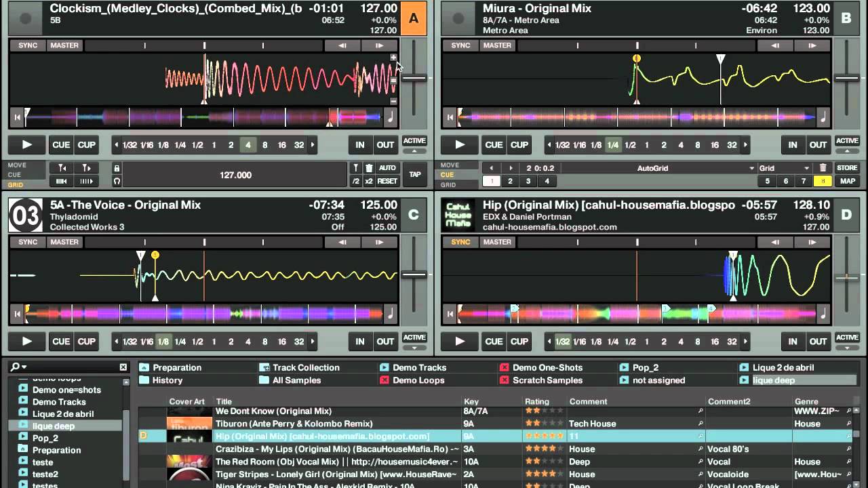Click the Deck D cover art thumbnail
This screenshot has width=868, height=488.
(x=458, y=216)
